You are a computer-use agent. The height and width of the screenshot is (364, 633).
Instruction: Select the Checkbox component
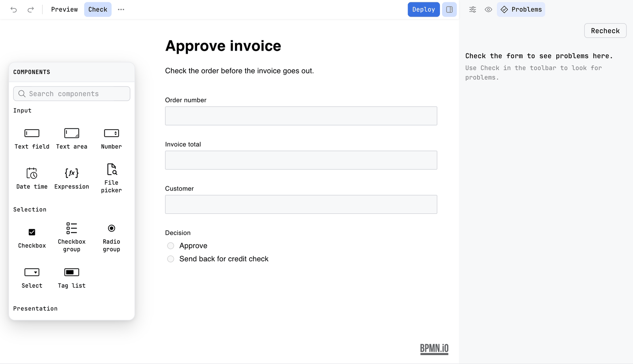click(x=32, y=238)
